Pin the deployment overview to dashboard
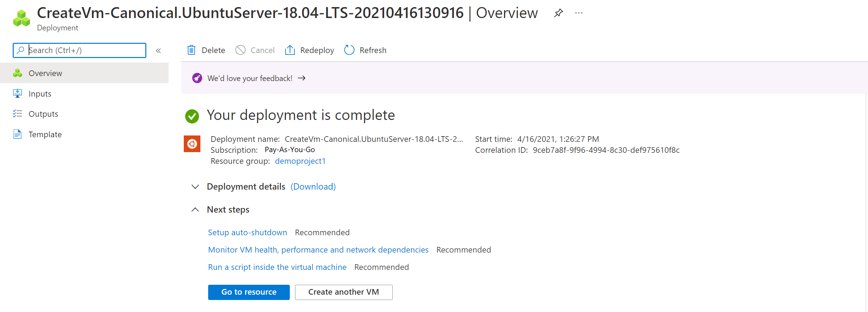Screen dimensions: 868x312 558,13
